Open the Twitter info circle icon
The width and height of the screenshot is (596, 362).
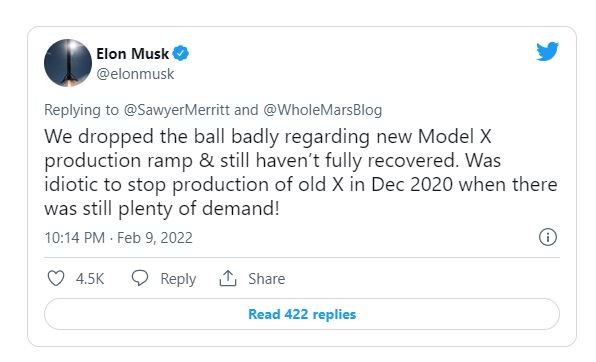[547, 237]
